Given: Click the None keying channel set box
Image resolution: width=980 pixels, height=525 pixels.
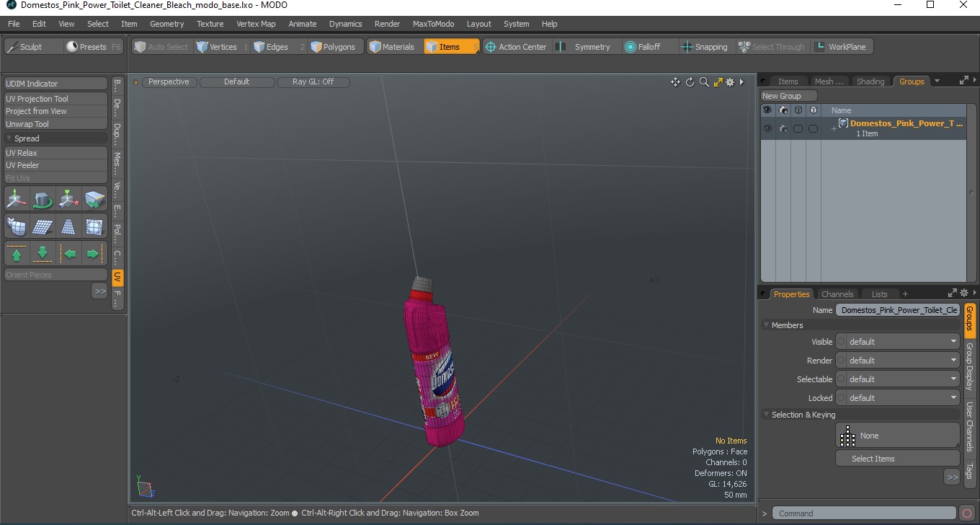Looking at the screenshot, I should [898, 436].
